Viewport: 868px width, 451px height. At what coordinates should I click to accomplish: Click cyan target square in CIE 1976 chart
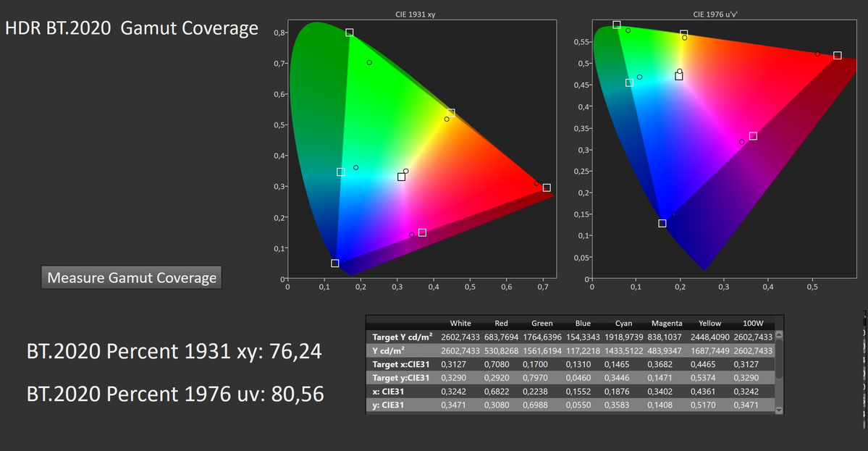click(x=629, y=83)
